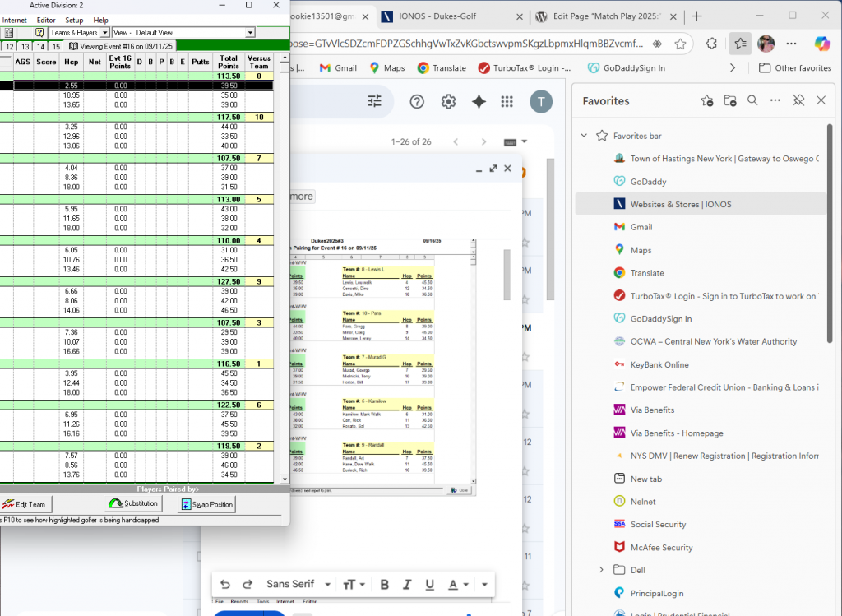
Task: Collapse the Favorites bar folder
Action: tap(584, 136)
